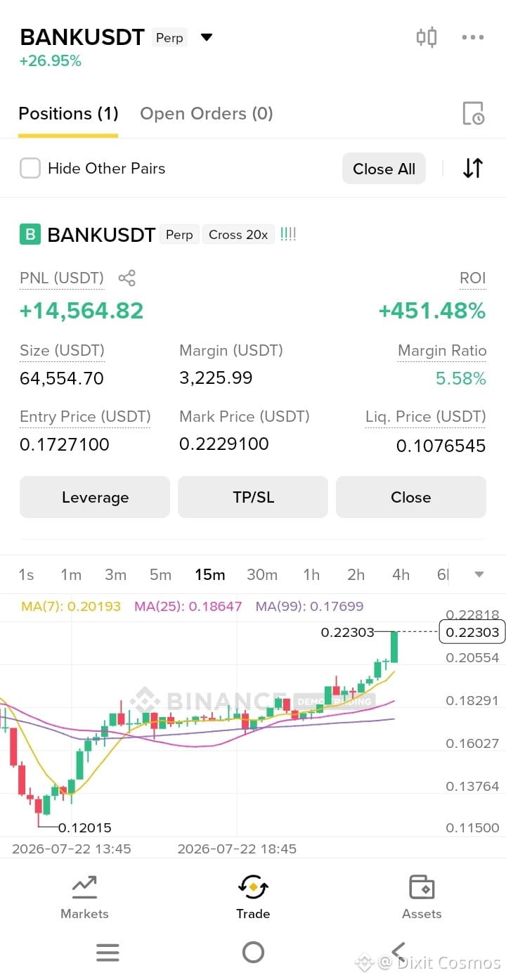Select the 15m chart interval
This screenshot has height=980, width=506.
[210, 575]
